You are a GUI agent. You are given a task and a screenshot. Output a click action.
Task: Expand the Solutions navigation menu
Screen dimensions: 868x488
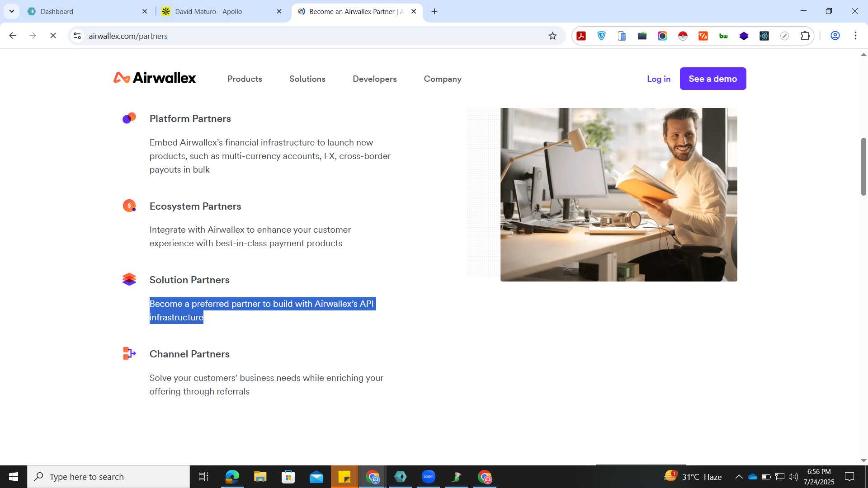307,79
